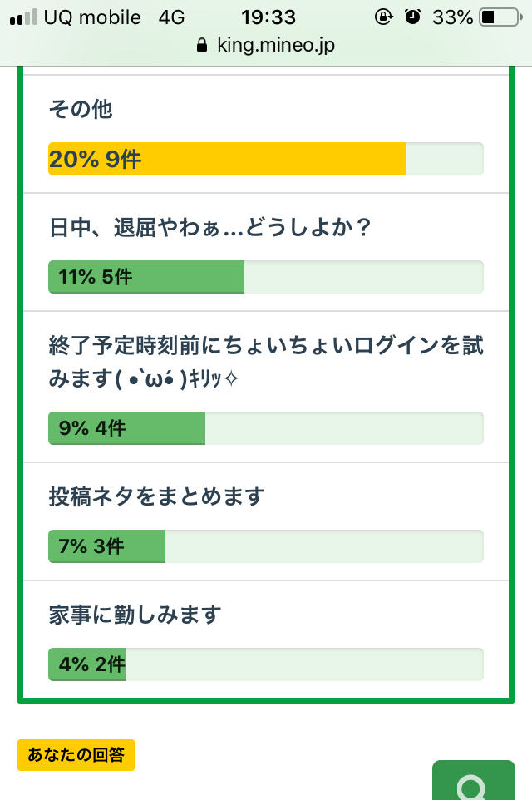This screenshot has height=800, width=532.
Task: Click the 4% 2件 result bar
Action: (x=87, y=664)
